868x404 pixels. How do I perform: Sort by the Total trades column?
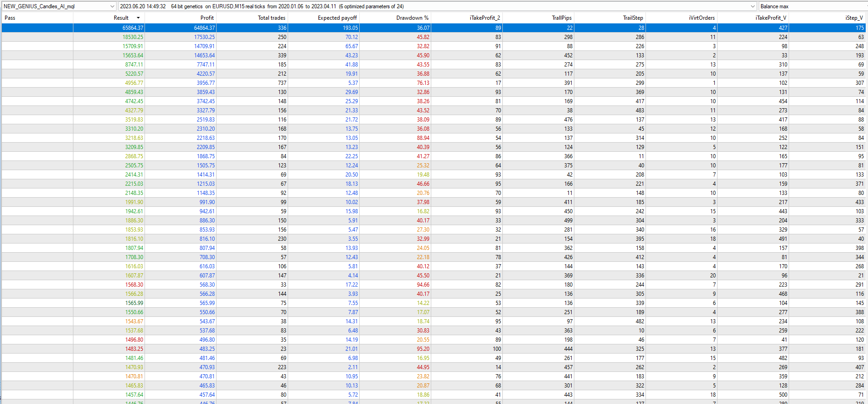(271, 18)
